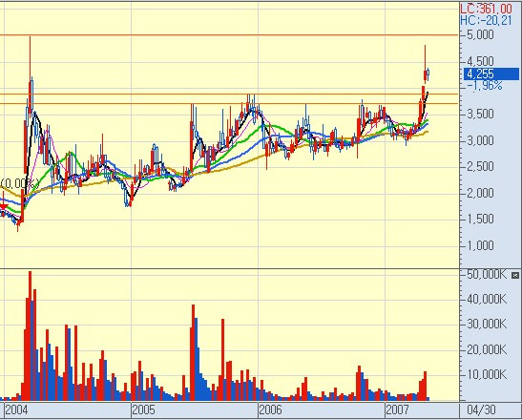Viewport: 522px width, 420px height.
Task: Click the 2004 year label on time axis
Action: 16,409
